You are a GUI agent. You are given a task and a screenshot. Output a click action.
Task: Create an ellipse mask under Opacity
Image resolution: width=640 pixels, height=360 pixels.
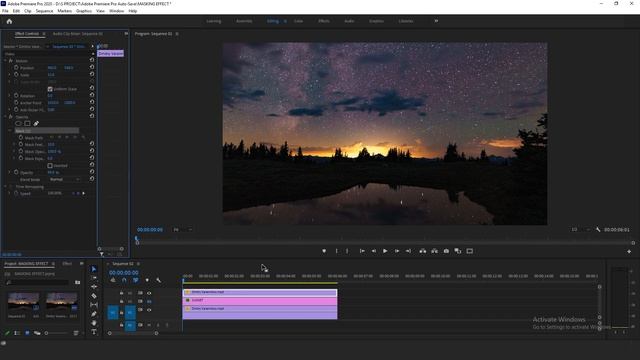(x=18, y=123)
